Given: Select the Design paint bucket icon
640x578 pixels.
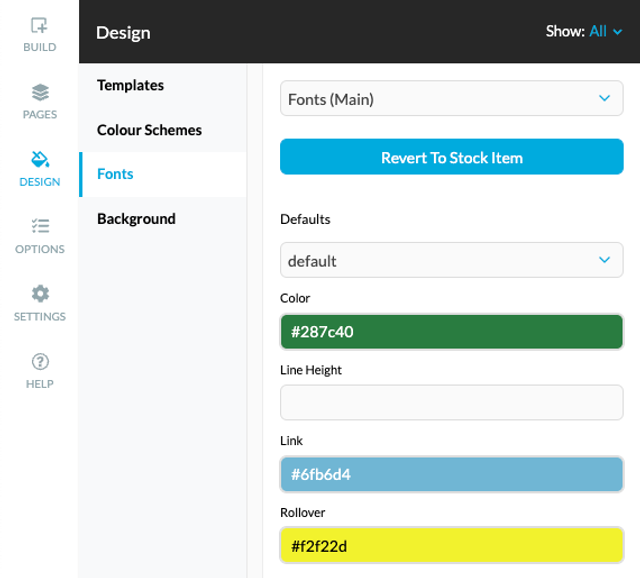Looking at the screenshot, I should coord(40,159).
